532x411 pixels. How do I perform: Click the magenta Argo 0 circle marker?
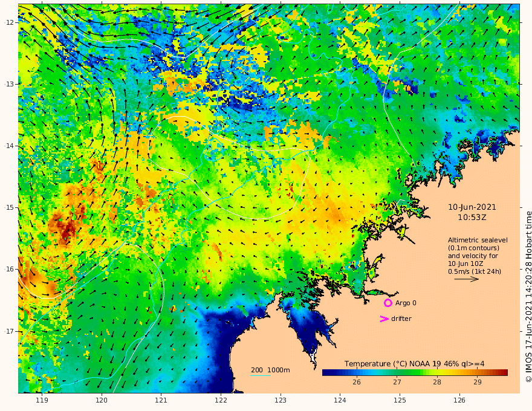388,303
